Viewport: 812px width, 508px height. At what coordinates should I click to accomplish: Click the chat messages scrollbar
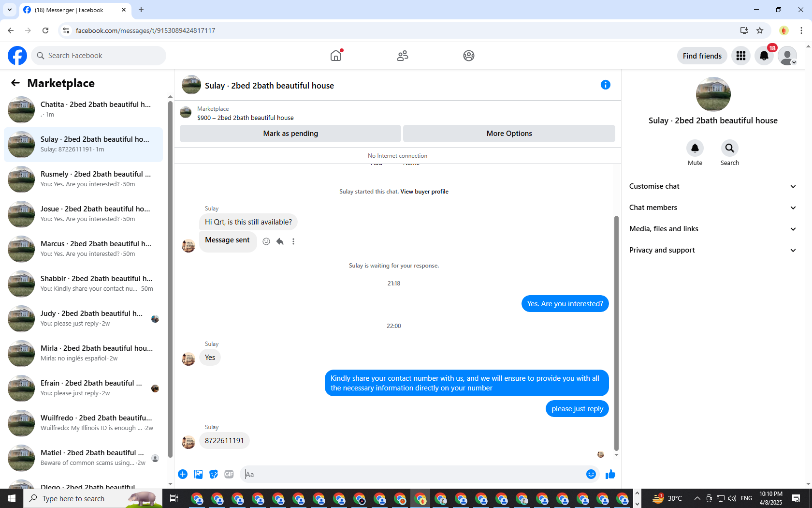(x=616, y=333)
